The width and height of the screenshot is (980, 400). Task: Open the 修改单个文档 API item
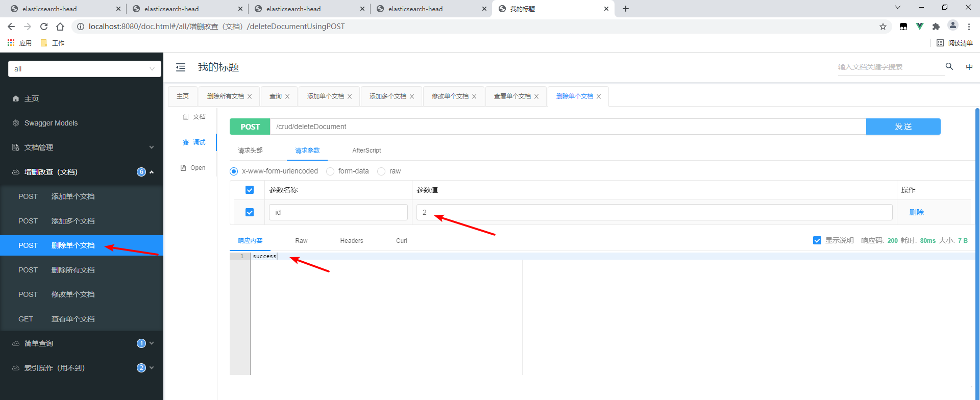[x=82, y=294]
